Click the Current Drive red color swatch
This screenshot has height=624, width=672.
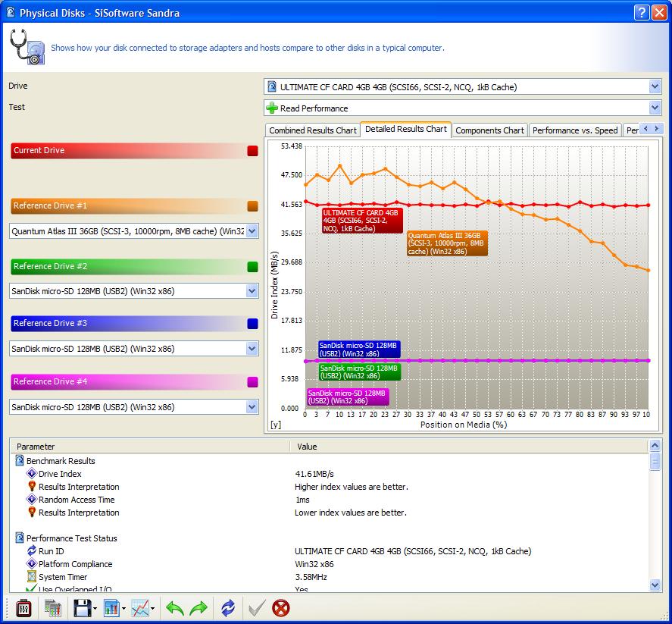pyautogui.click(x=252, y=151)
